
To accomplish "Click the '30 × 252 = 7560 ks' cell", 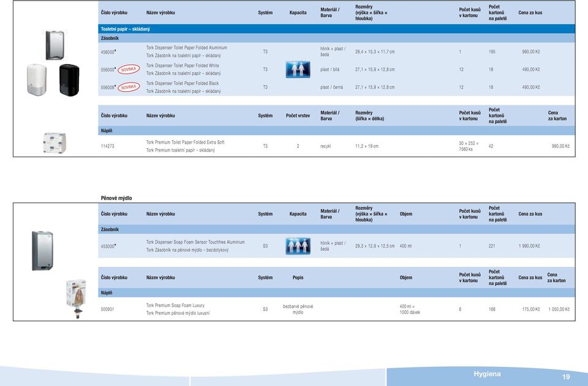I will 469,146.
